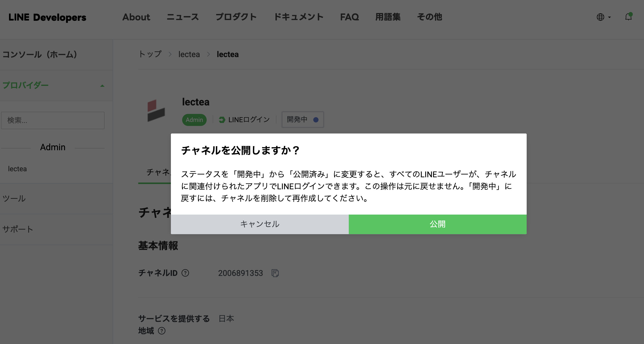Click the LINEログイン product icon
This screenshot has width=644, height=344.
[222, 120]
